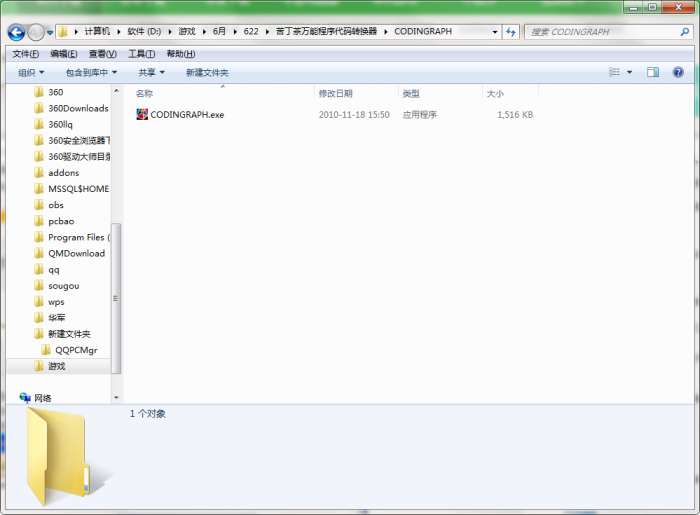Click the navigation pane scroll up arrow
The height and width of the screenshot is (515, 700).
coord(116,91)
